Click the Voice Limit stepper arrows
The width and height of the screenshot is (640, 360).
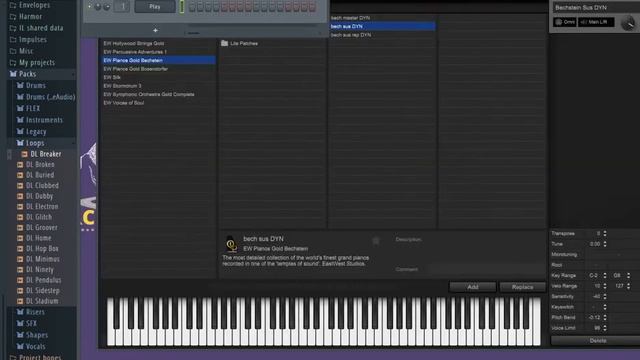tap(605, 328)
